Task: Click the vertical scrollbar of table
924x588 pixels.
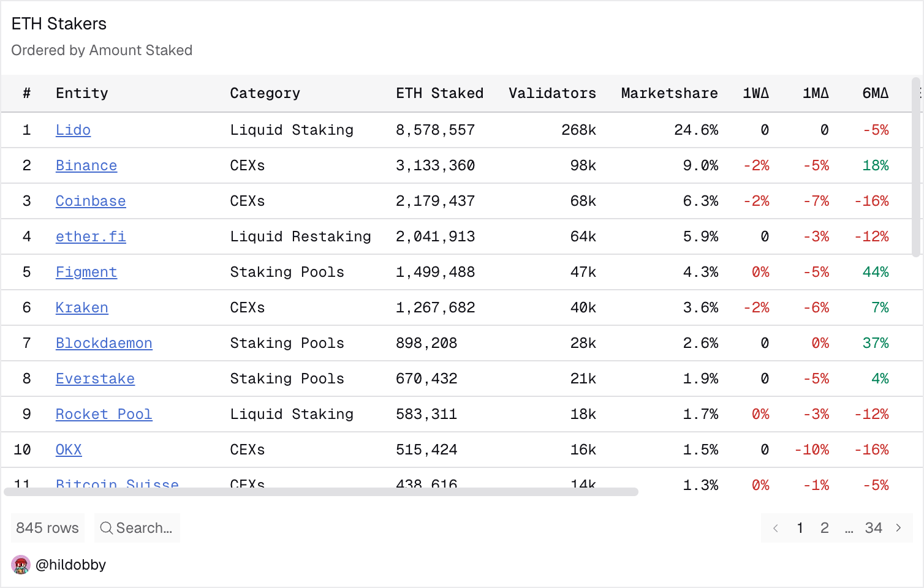Action: tap(916, 167)
